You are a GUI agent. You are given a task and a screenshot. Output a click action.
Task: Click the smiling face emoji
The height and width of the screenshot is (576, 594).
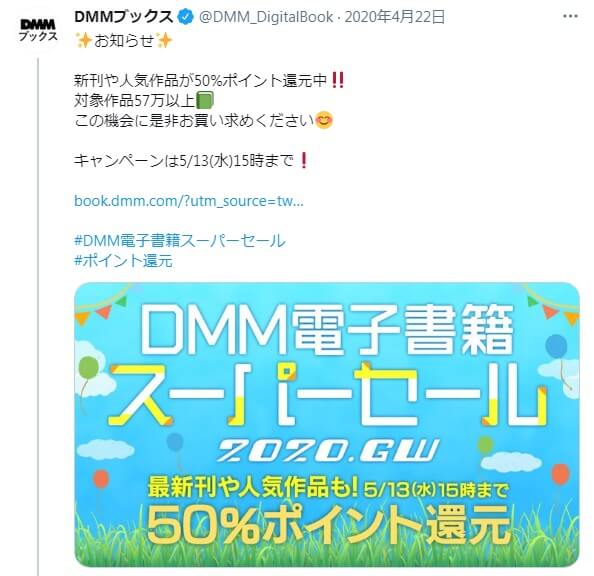[324, 121]
